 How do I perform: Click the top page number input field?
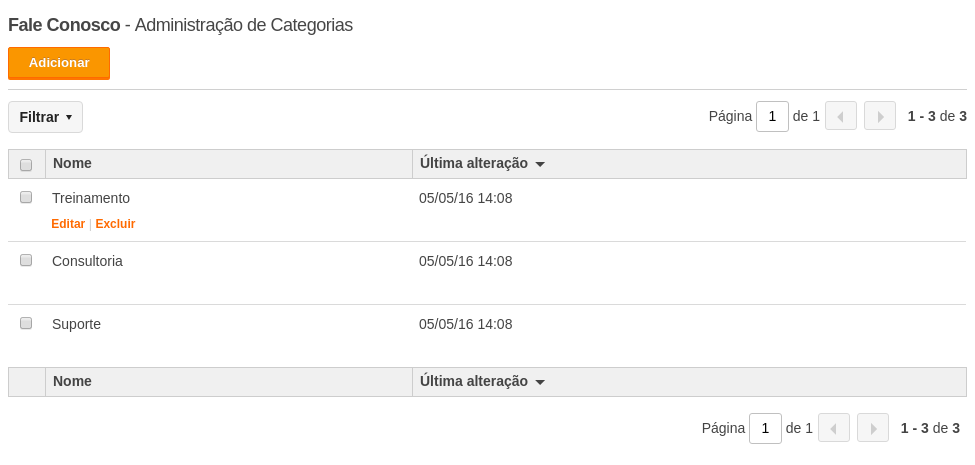click(x=772, y=116)
